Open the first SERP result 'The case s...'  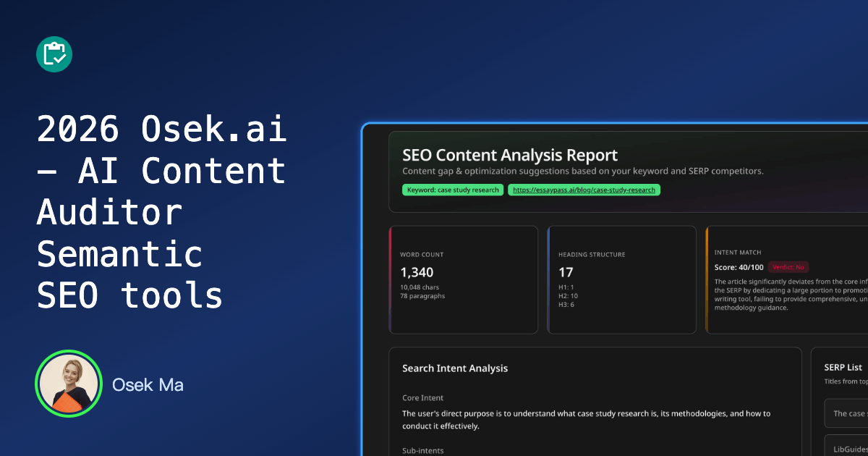click(848, 413)
